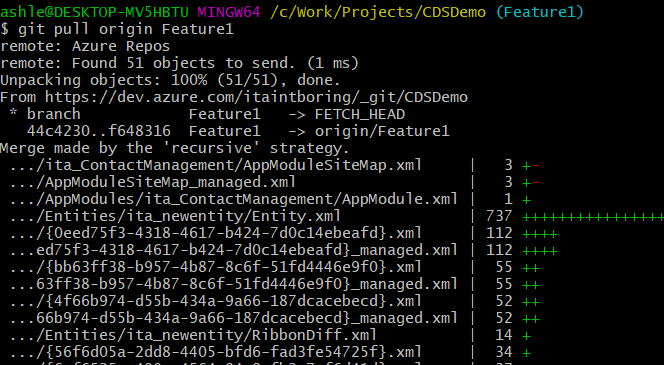664x365 pixels.
Task: Click the AppModule.xml file path
Action: pos(234,199)
